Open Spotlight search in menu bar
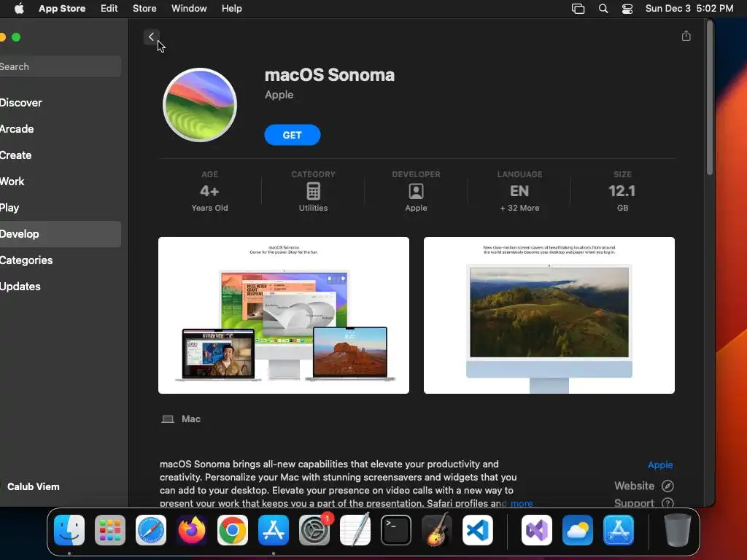The width and height of the screenshot is (747, 560). coord(603,9)
